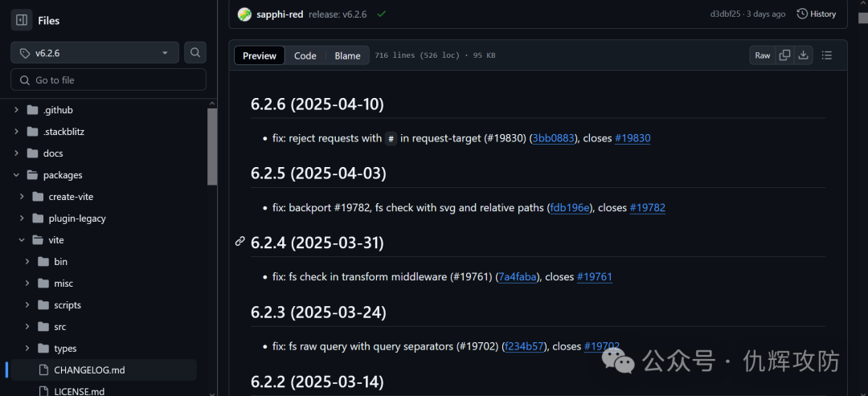Expand the create-vite folder chevron
The image size is (868, 396).
coord(23,196)
